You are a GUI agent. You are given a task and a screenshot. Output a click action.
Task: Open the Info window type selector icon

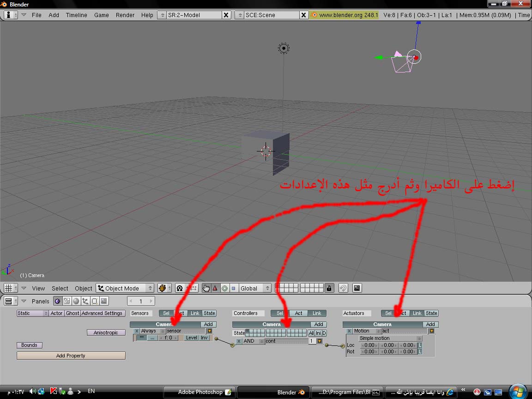click(x=11, y=15)
